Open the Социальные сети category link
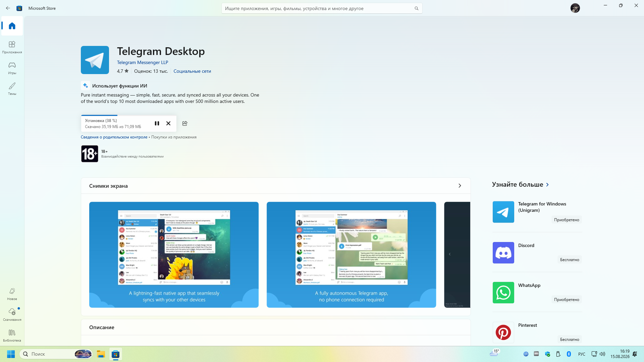Screen dimensions: 644x362 pos(192,71)
